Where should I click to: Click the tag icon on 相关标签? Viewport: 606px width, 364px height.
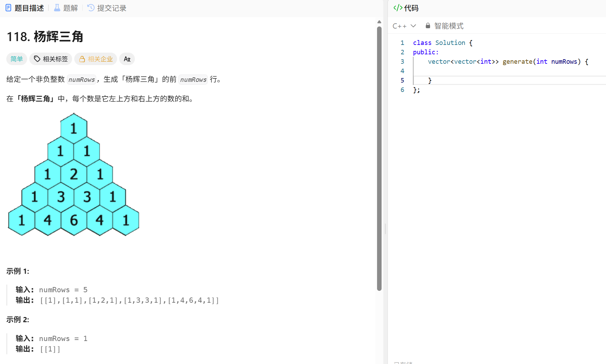click(x=37, y=59)
